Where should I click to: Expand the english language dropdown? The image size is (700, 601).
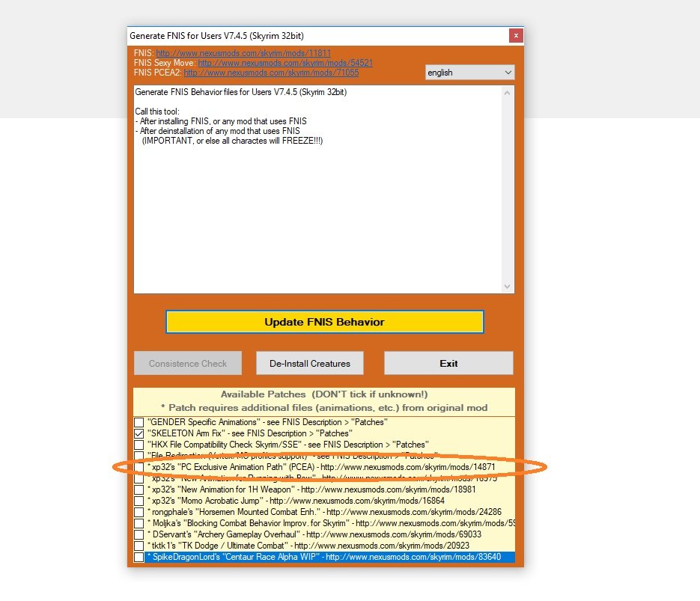469,73
